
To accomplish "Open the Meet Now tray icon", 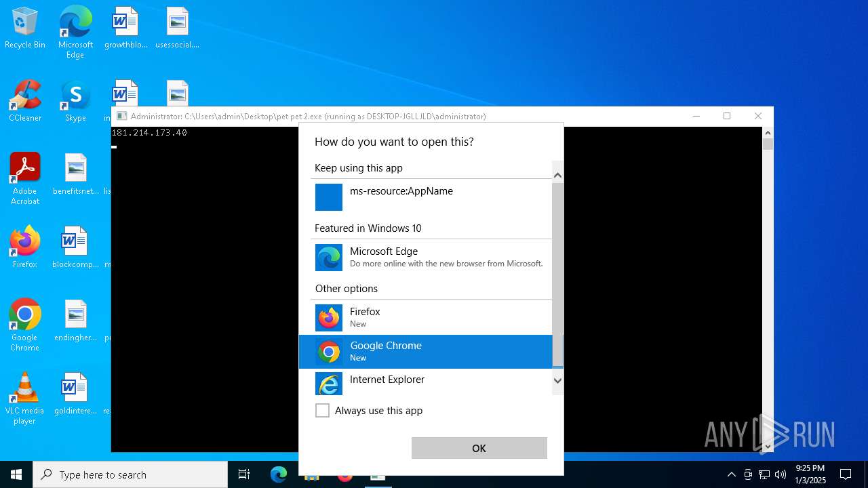I will (x=748, y=474).
